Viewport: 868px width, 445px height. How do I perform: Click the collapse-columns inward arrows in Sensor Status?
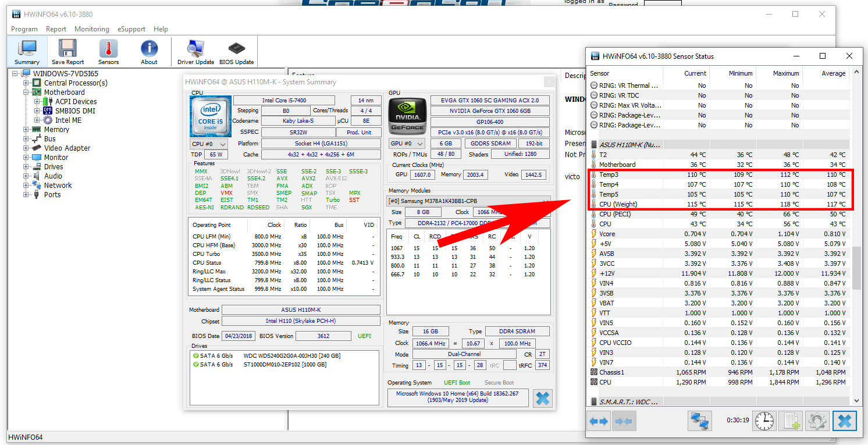point(623,421)
